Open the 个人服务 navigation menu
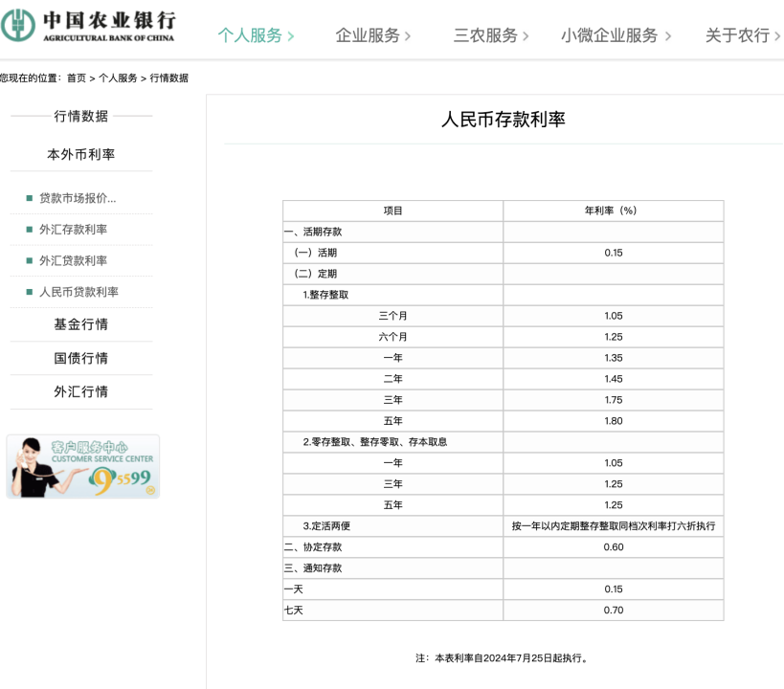 click(x=250, y=35)
